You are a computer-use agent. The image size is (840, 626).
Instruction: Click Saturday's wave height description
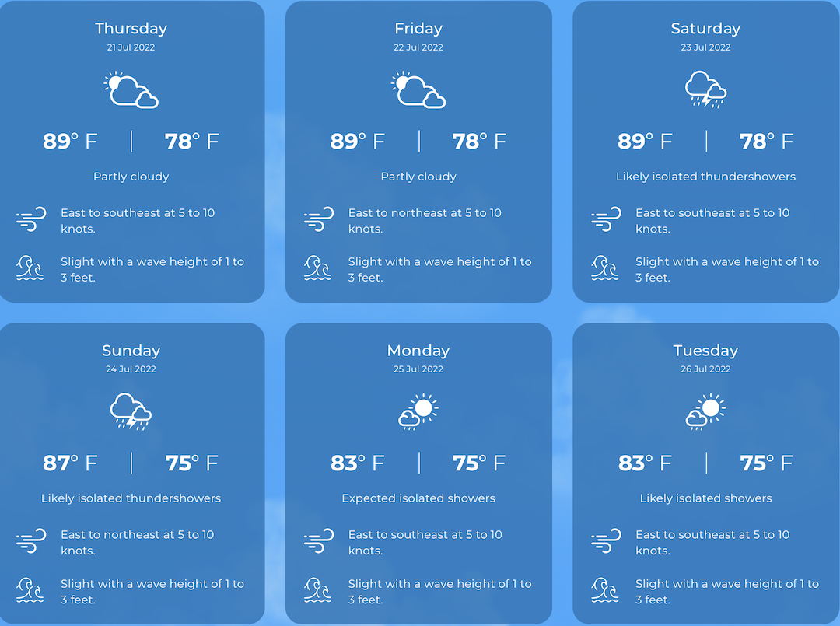(x=726, y=269)
